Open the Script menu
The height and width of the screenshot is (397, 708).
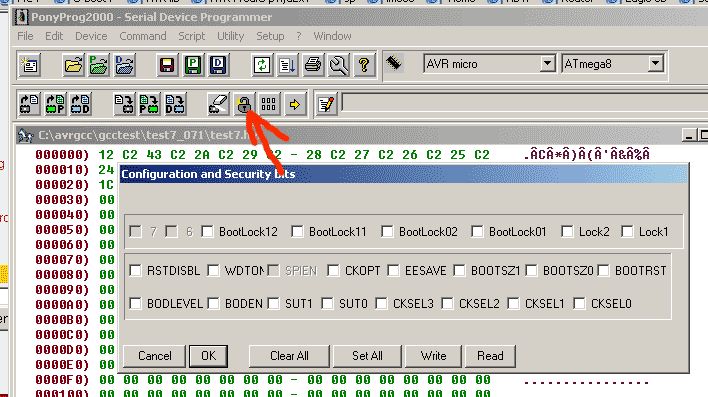(191, 36)
